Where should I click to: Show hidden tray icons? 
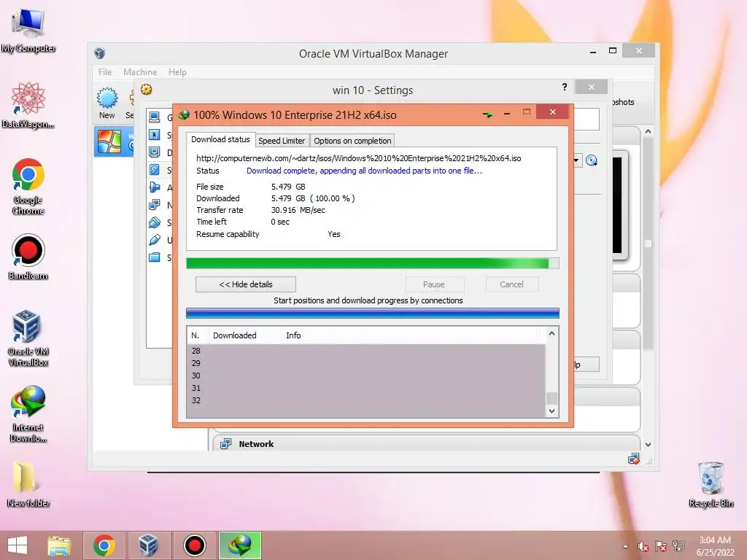coord(625,546)
